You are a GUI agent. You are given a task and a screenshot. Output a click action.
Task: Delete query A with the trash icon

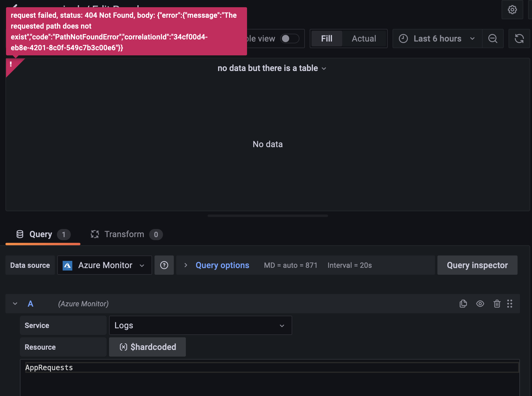[497, 304]
